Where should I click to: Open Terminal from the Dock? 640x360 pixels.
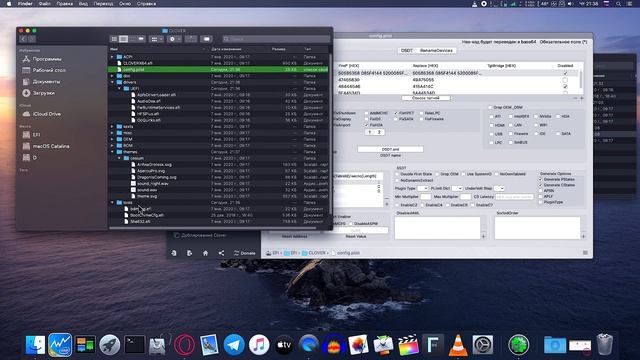[135, 344]
